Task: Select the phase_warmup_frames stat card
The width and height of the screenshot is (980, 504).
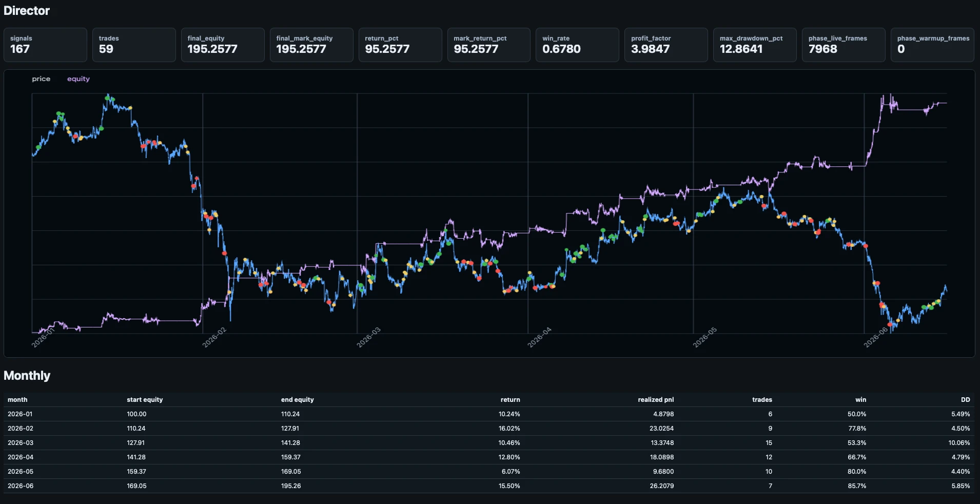Action: point(932,45)
